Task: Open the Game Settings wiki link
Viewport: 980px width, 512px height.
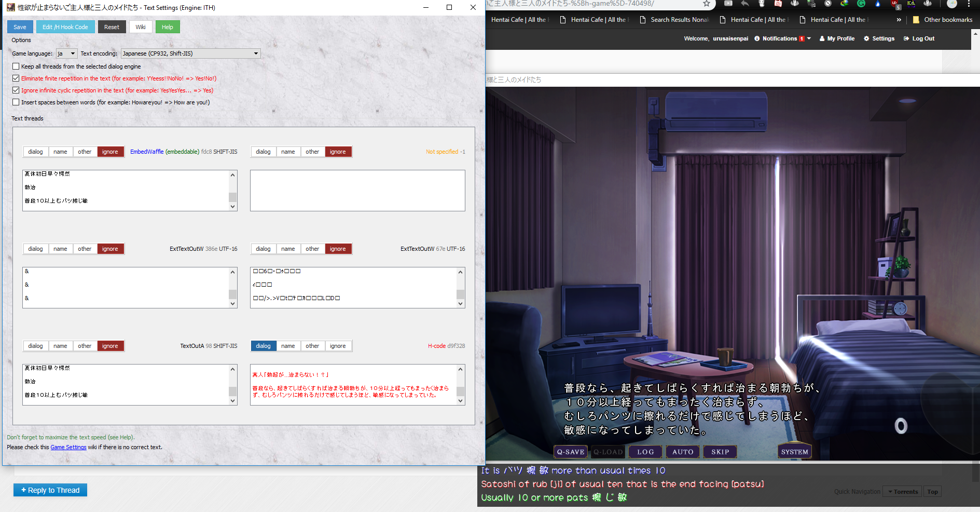Action: click(x=68, y=447)
